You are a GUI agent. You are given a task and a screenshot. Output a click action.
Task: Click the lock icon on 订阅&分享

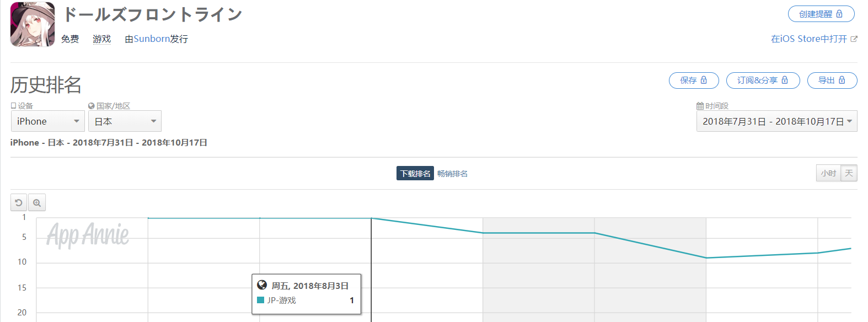[785, 80]
